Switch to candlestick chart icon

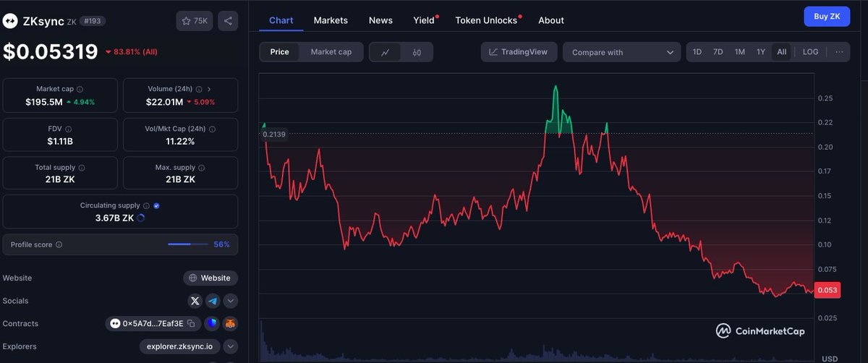point(417,52)
